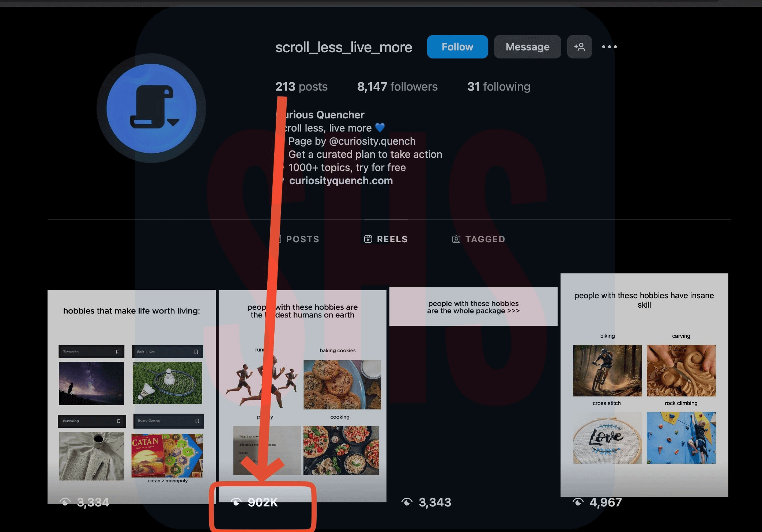Open the 31 following list

(498, 87)
